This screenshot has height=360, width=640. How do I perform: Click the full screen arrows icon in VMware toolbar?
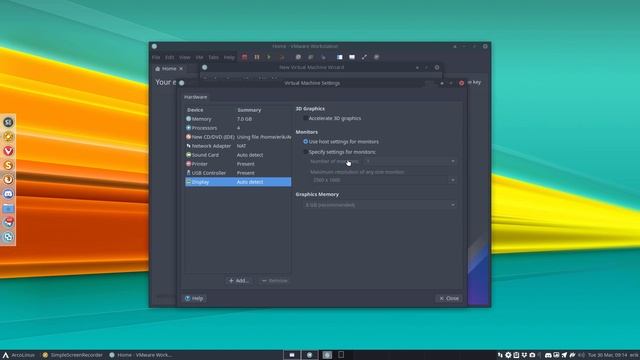tap(364, 57)
